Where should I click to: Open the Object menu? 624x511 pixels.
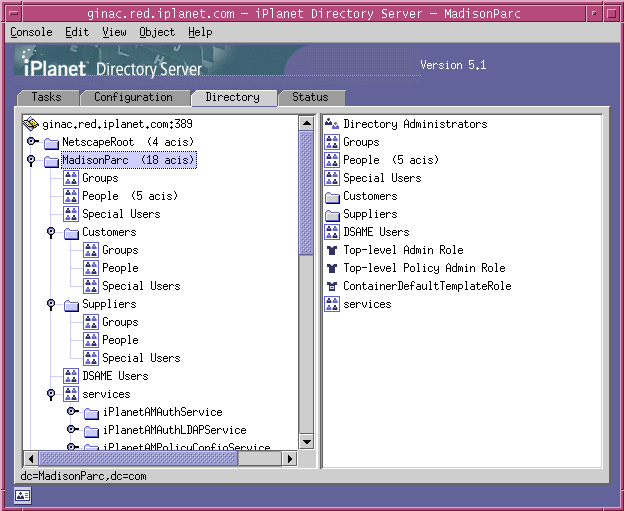click(157, 32)
